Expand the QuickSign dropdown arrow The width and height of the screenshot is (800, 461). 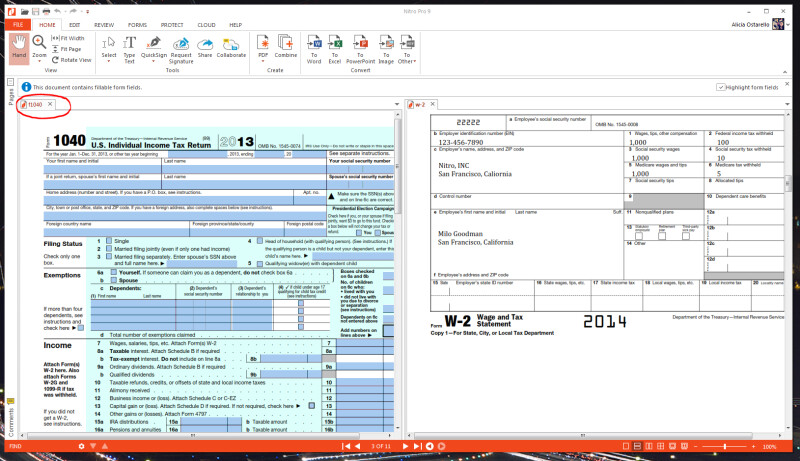[x=154, y=61]
